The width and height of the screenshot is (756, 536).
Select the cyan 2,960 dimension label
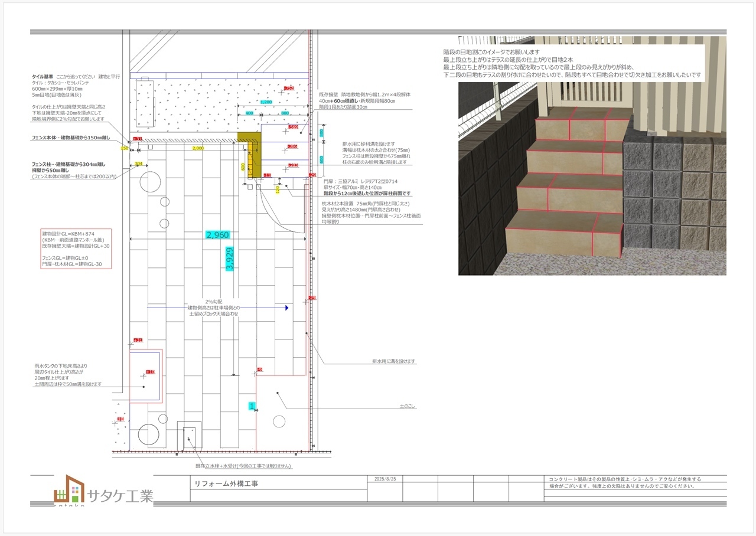click(217, 235)
